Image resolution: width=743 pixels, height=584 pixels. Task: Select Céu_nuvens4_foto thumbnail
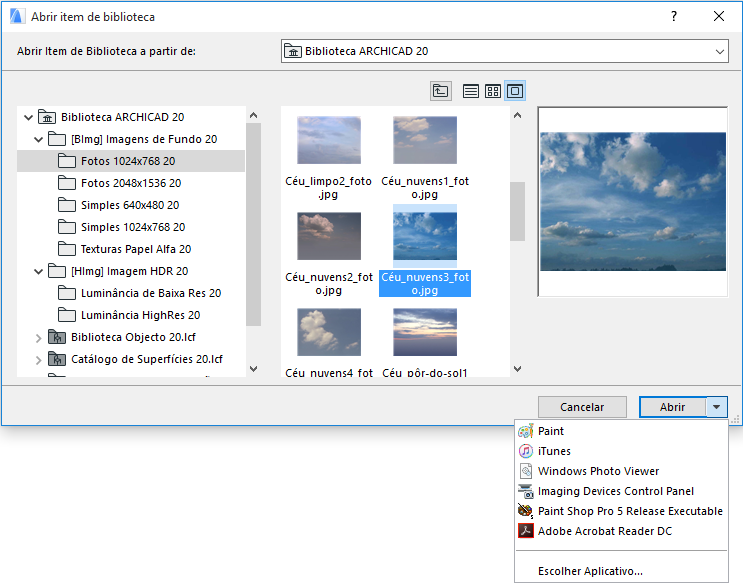pyautogui.click(x=329, y=332)
